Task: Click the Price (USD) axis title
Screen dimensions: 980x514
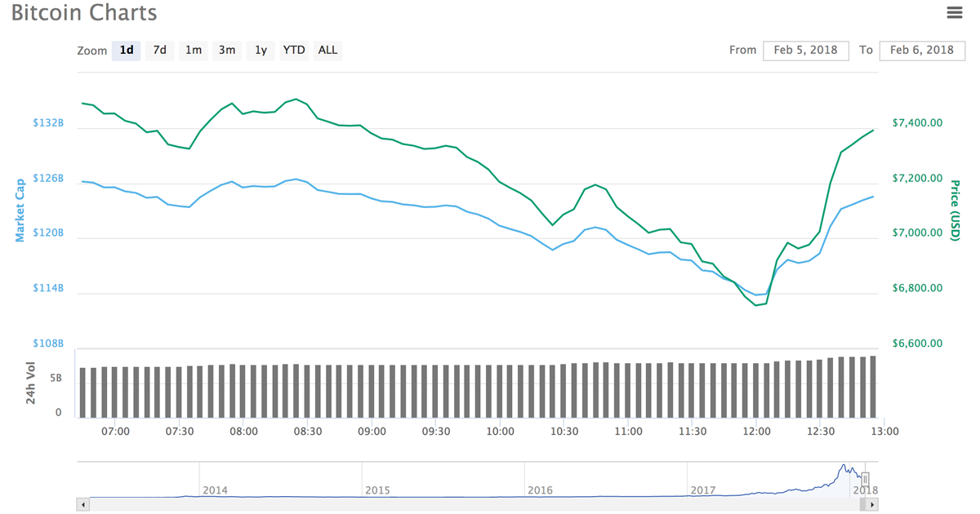Action: pyautogui.click(x=955, y=210)
